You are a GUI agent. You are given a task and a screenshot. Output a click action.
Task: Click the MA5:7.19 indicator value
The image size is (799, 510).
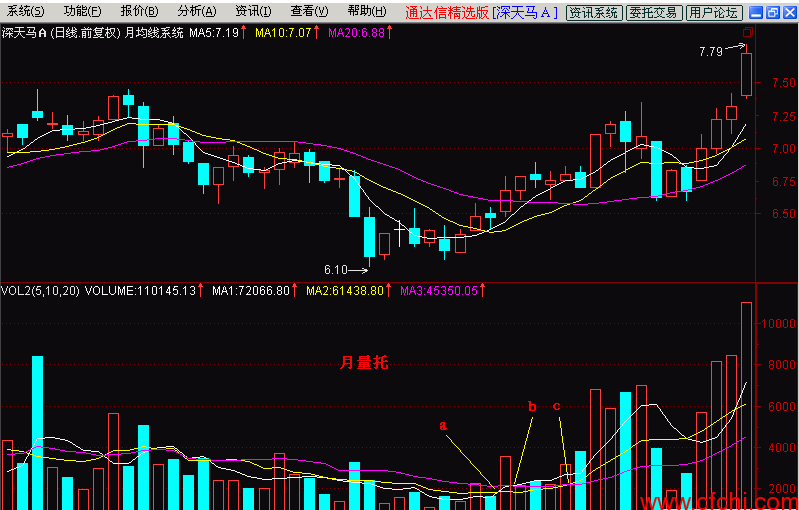pos(214,34)
